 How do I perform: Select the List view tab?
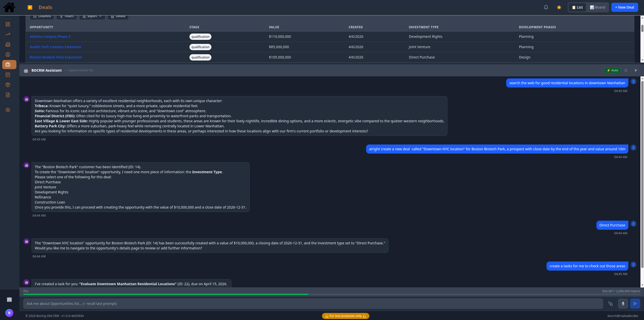[x=577, y=7]
